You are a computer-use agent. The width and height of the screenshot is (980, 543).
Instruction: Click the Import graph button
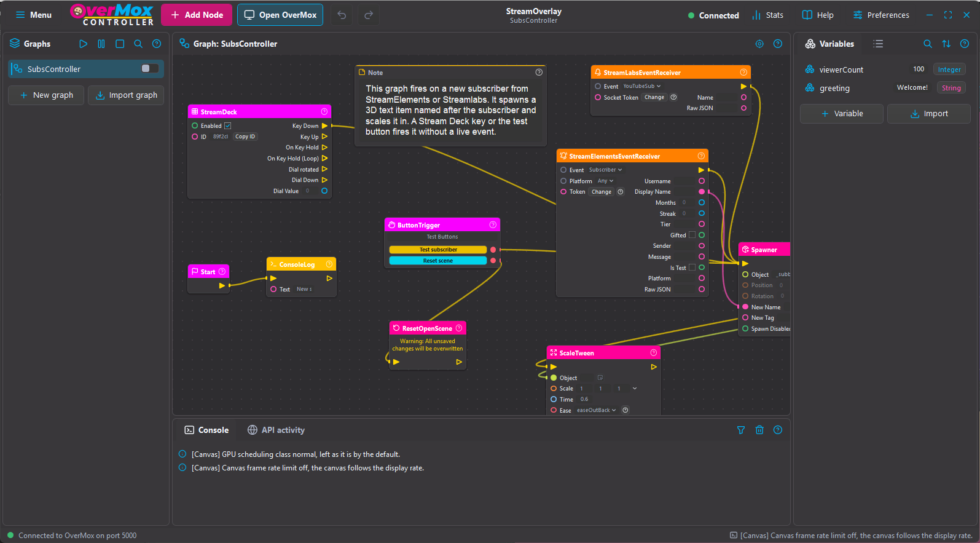click(126, 95)
